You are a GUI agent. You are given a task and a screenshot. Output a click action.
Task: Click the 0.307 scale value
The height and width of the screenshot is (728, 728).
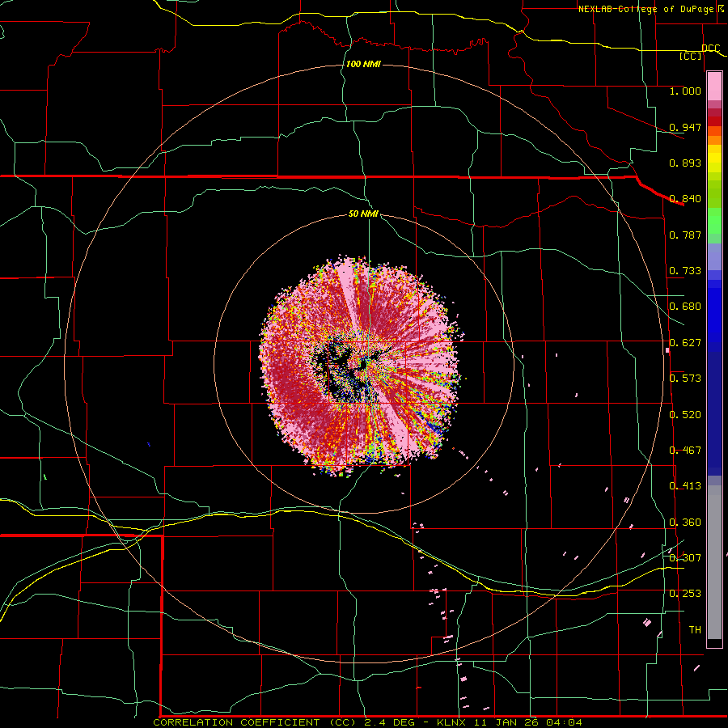pyautogui.click(x=685, y=557)
